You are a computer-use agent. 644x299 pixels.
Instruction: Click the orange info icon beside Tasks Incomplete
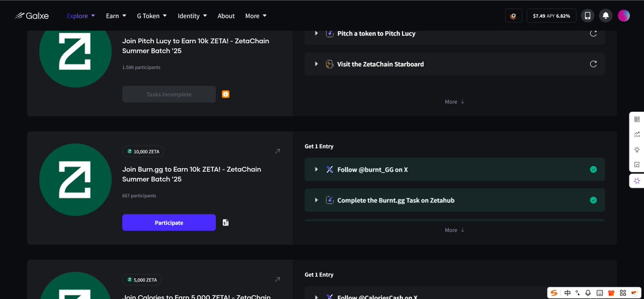[226, 94]
